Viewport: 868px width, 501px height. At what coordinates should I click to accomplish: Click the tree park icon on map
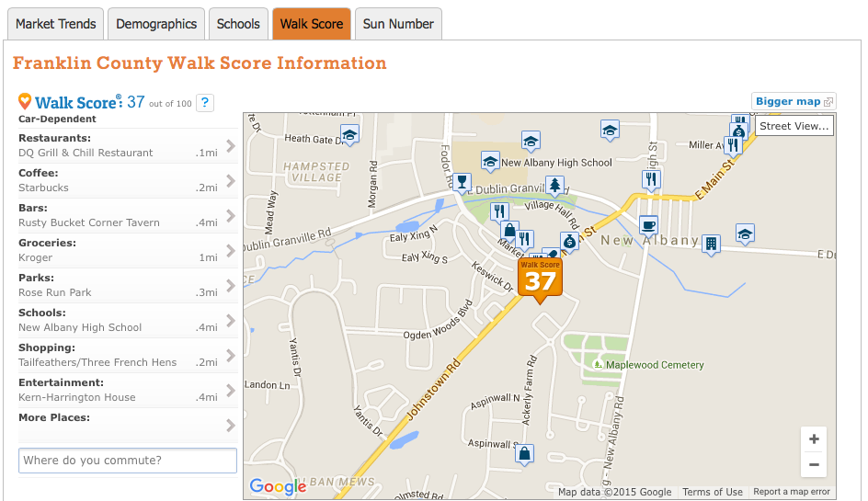[x=554, y=186]
